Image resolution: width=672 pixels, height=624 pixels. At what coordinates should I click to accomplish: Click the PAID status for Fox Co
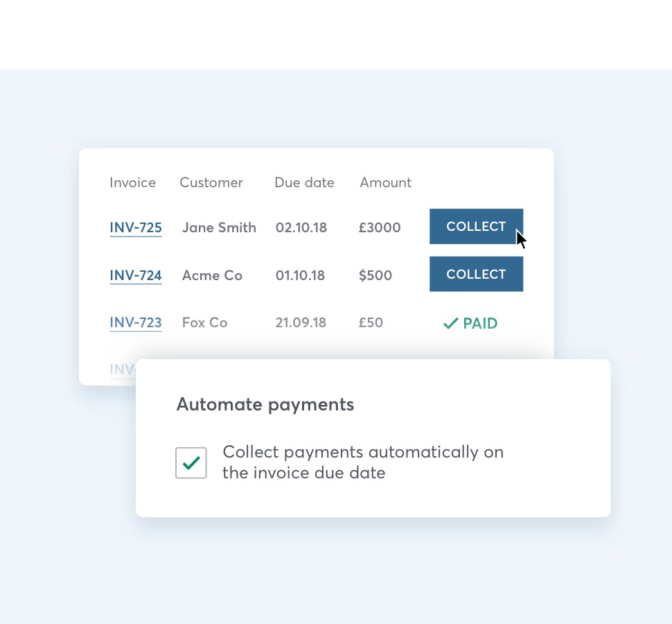(479, 323)
